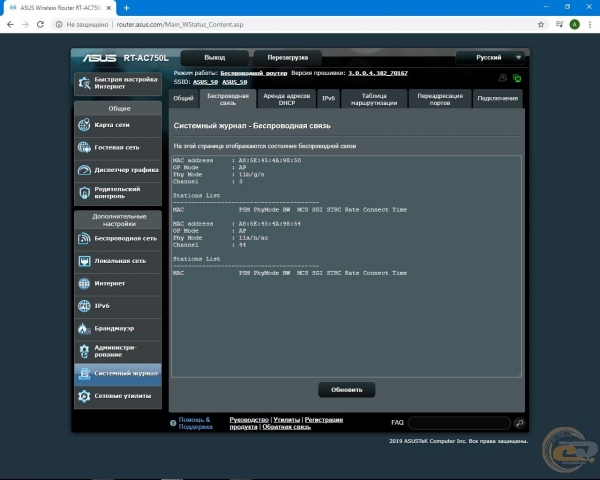The width and height of the screenshot is (600, 480).
Task: Open Утилиты footer link
Action: (x=287, y=420)
